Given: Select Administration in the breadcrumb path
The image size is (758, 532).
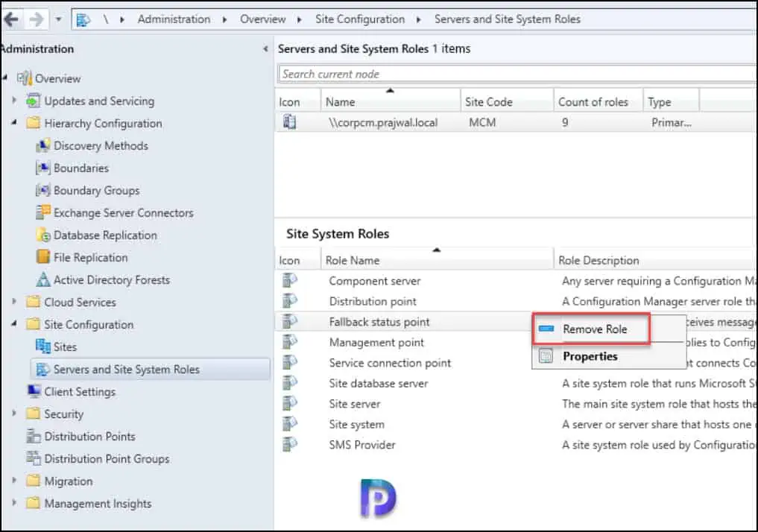Looking at the screenshot, I should coord(174,19).
